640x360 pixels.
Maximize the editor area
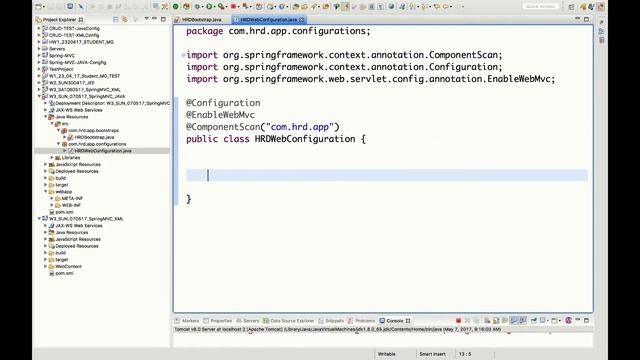point(587,19)
